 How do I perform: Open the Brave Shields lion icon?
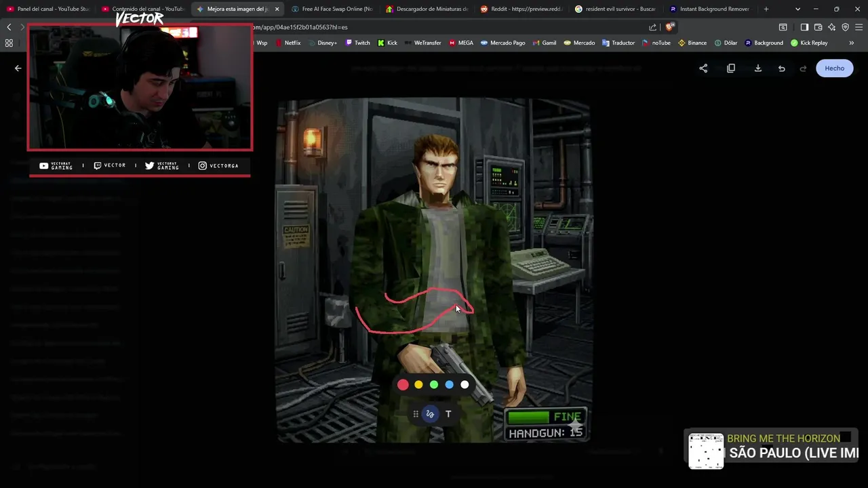[x=669, y=27]
